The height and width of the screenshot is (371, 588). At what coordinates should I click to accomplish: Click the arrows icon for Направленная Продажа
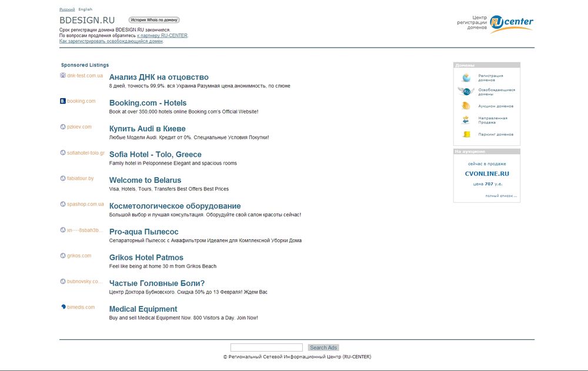point(466,120)
